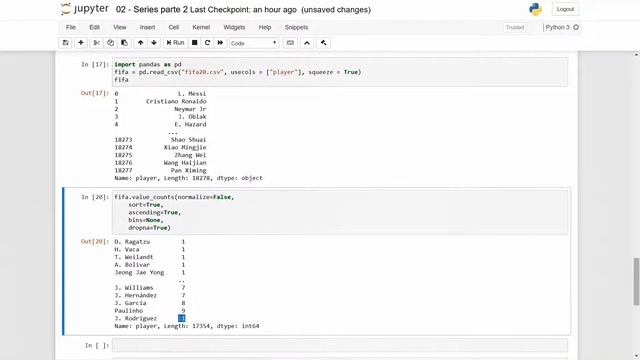Run the selected cell

coord(175,43)
